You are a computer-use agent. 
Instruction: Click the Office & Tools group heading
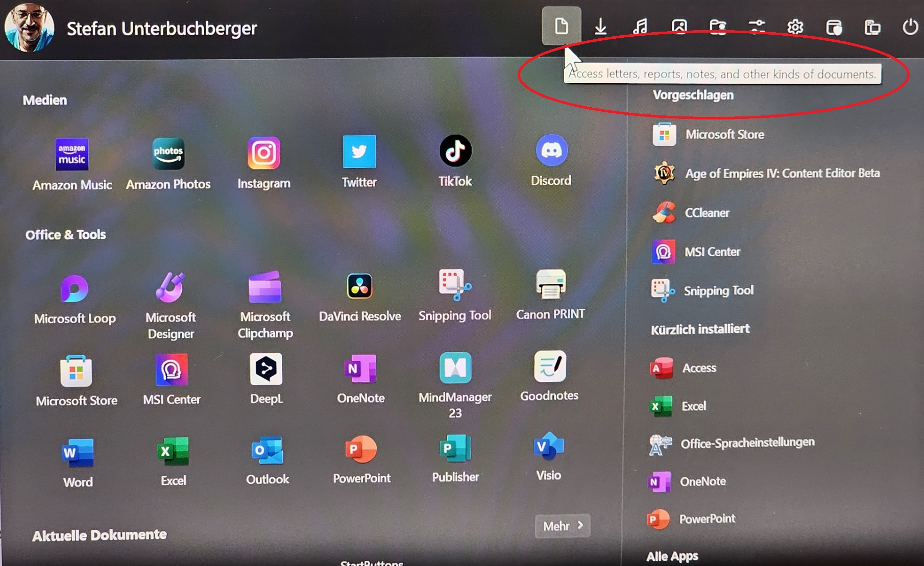click(x=66, y=235)
